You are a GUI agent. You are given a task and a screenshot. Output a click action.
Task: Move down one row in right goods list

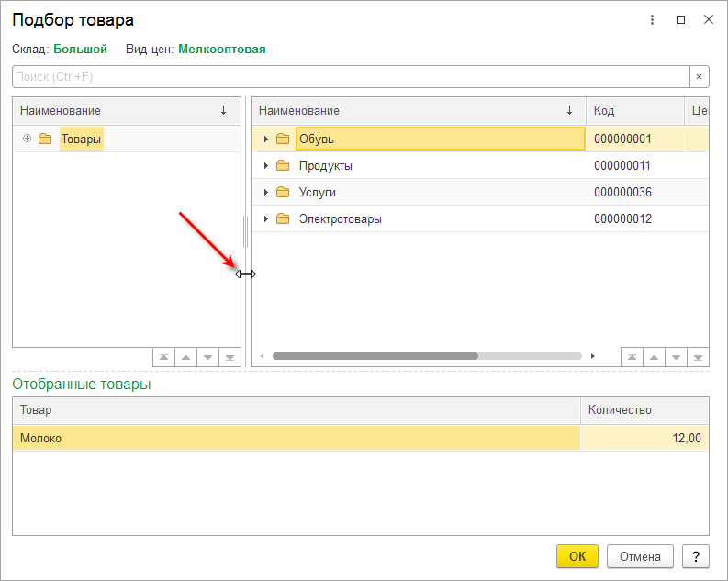pyautogui.click(x=676, y=357)
